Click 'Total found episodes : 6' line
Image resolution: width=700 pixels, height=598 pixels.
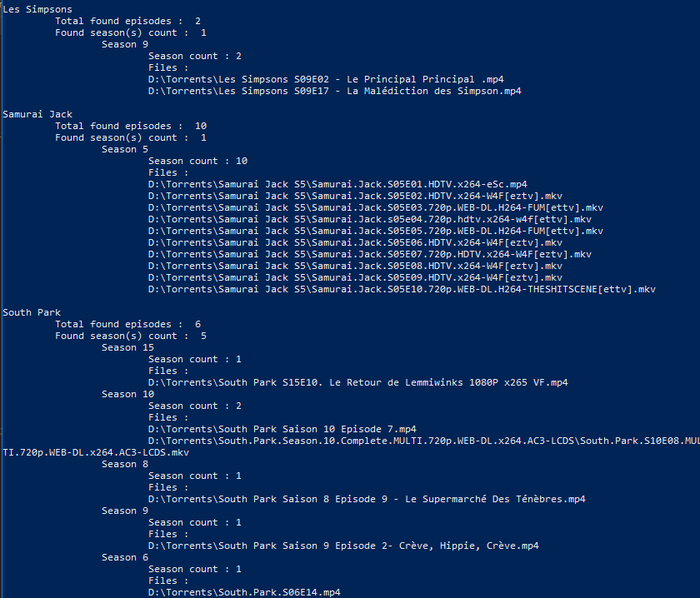[x=127, y=325]
